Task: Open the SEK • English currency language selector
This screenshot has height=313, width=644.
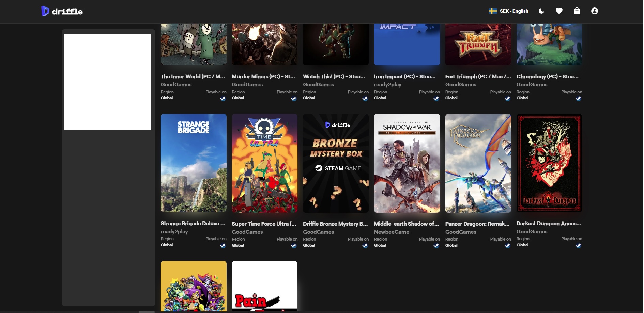Action: pos(508,11)
